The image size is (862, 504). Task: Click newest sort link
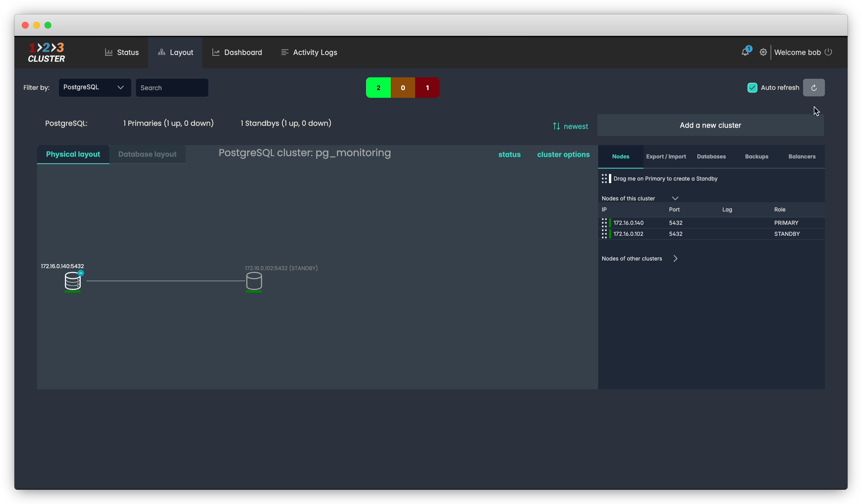coord(576,127)
